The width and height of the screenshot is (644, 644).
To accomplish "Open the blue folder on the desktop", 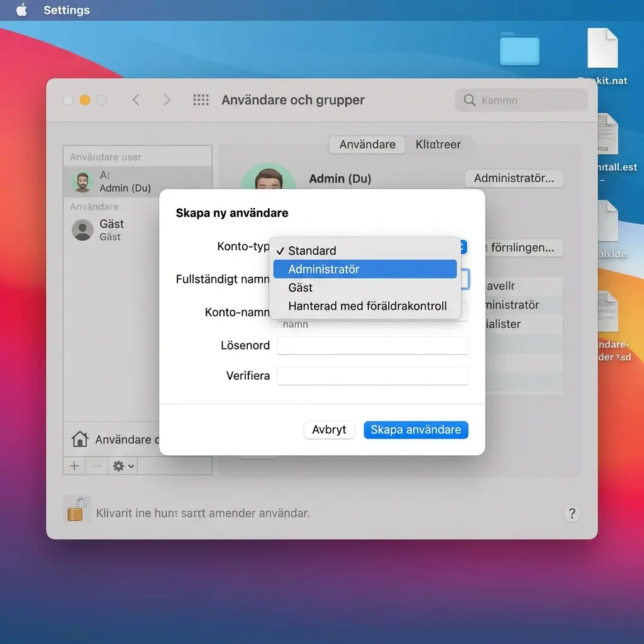I will tap(519, 49).
